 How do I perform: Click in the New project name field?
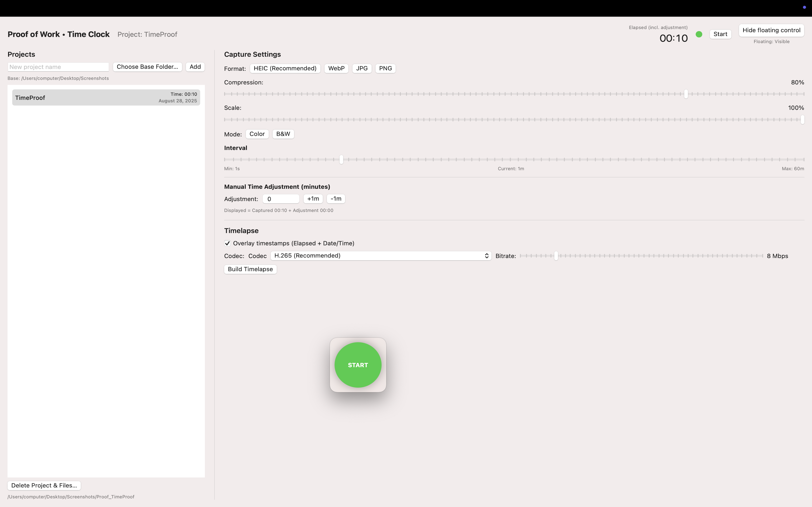(x=58, y=67)
